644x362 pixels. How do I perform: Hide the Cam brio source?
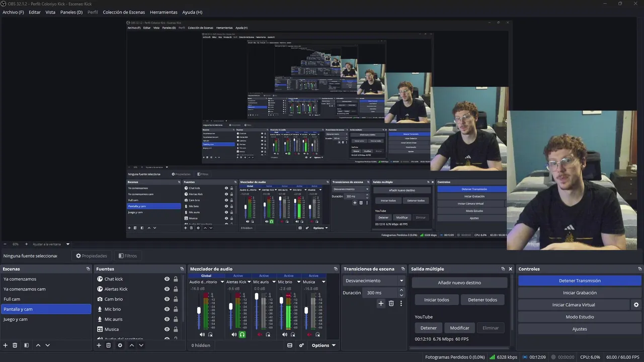coord(167,299)
